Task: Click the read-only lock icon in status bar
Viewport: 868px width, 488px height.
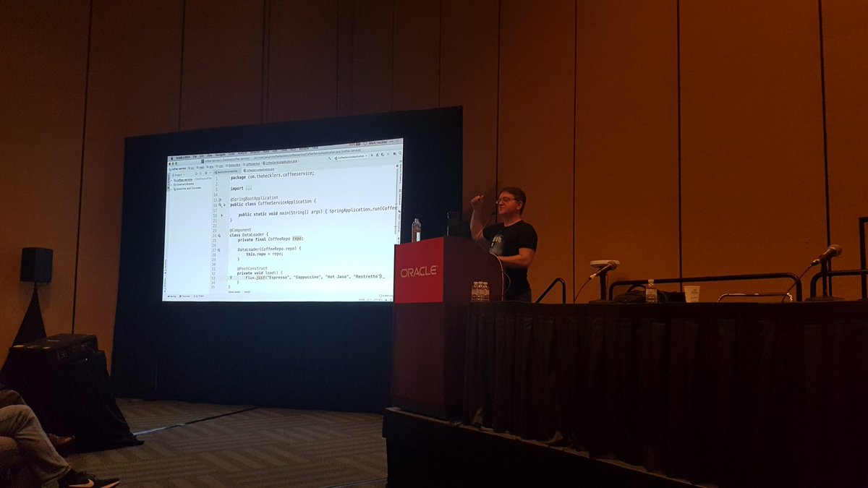Action: coord(386,299)
